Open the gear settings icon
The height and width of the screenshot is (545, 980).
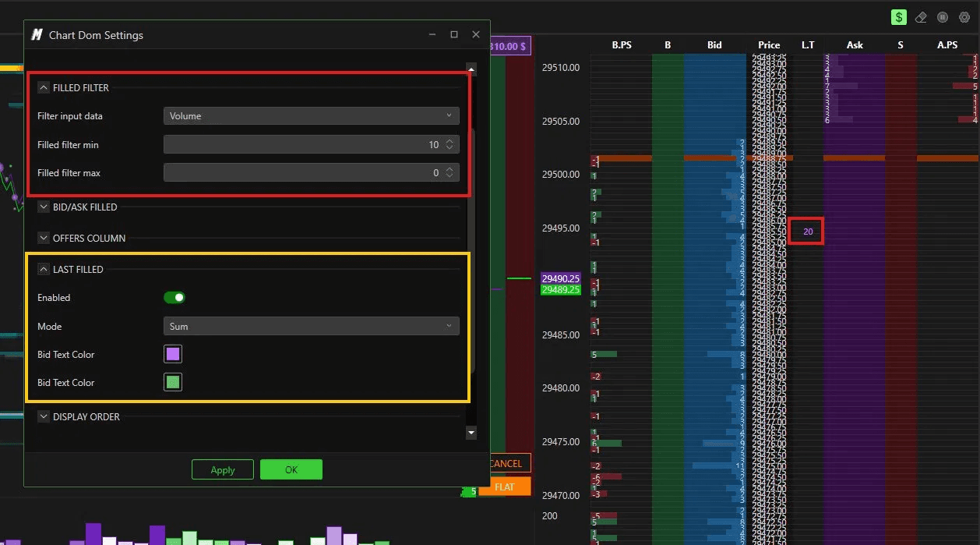964,17
